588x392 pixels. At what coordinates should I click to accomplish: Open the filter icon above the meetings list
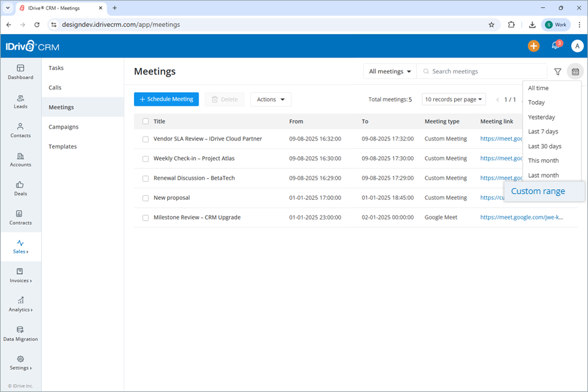(557, 72)
